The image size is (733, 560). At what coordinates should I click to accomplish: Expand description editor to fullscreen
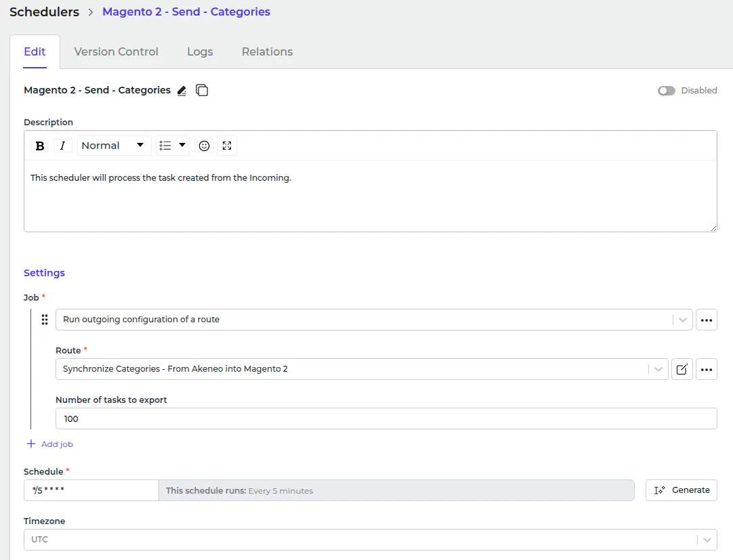click(227, 146)
